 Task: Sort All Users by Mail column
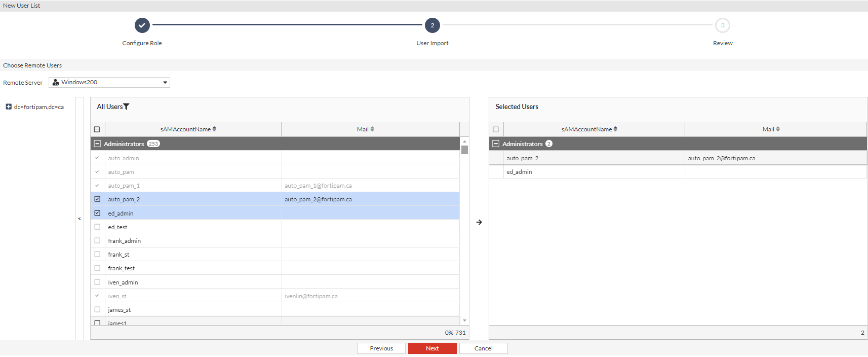tap(372, 129)
